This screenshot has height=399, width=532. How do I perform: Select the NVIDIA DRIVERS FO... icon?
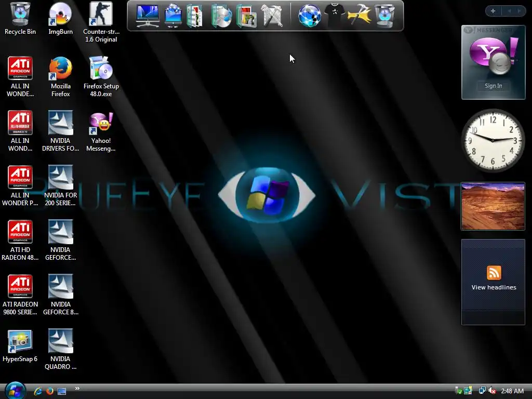click(x=60, y=131)
